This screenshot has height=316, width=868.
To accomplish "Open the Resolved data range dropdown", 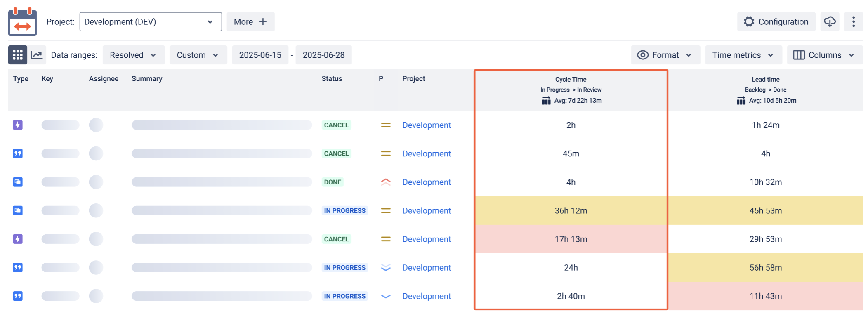I will click(x=133, y=55).
